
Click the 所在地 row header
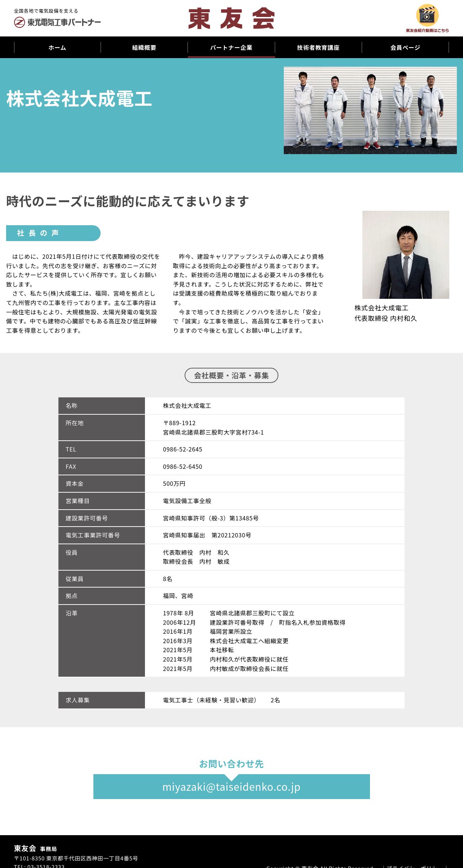tap(102, 428)
